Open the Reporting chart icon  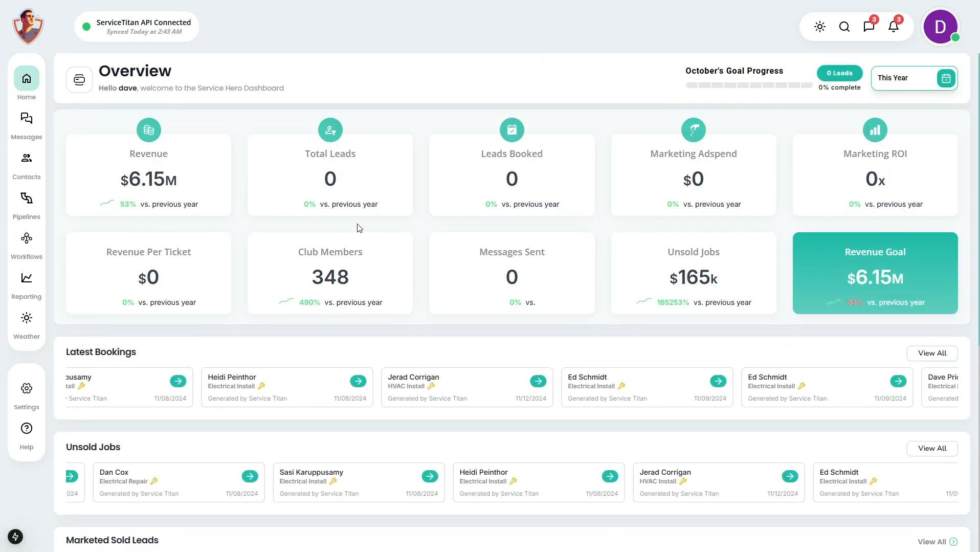[x=27, y=278]
